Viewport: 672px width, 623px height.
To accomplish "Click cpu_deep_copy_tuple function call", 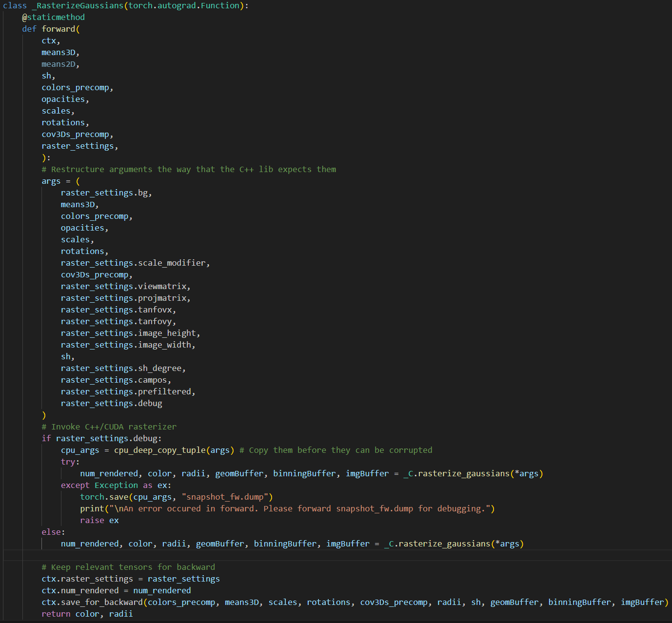I will tap(174, 450).
